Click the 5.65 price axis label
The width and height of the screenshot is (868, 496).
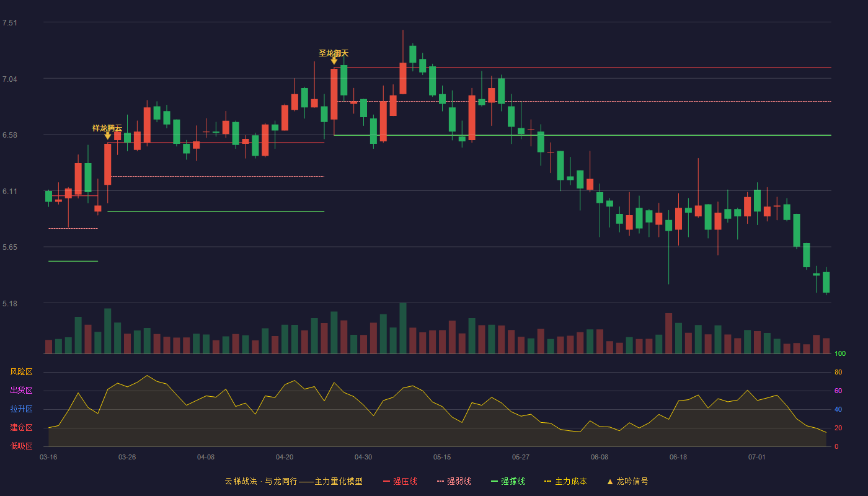click(10, 247)
